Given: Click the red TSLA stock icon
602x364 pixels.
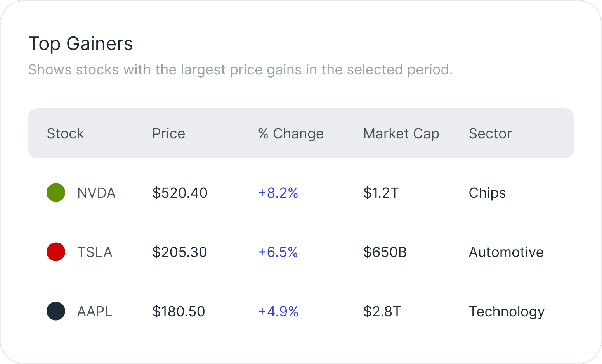Looking at the screenshot, I should pyautogui.click(x=56, y=252).
